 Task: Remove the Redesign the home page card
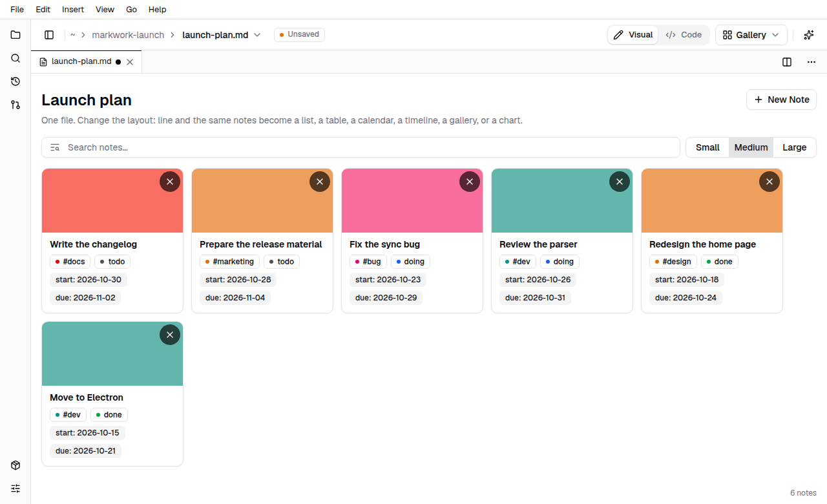click(x=769, y=182)
